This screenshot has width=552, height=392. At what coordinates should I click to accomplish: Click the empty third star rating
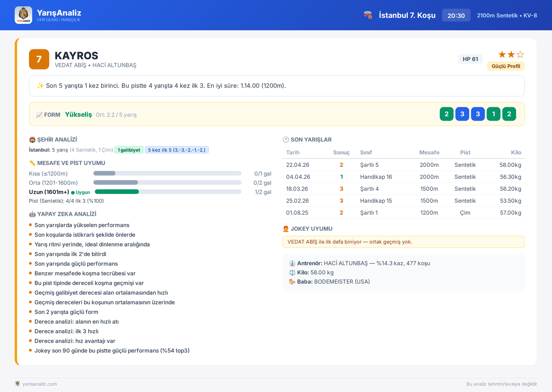pyautogui.click(x=520, y=54)
